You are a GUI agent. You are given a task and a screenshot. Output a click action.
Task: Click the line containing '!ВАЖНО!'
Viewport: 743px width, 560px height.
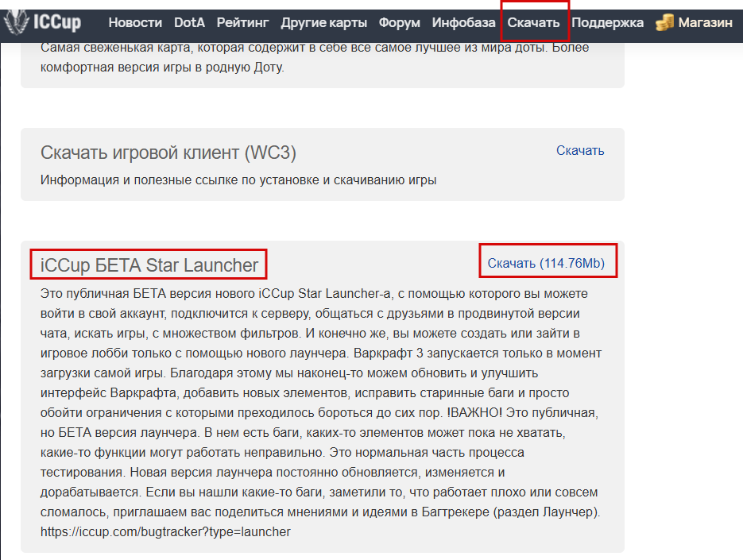click(x=319, y=413)
